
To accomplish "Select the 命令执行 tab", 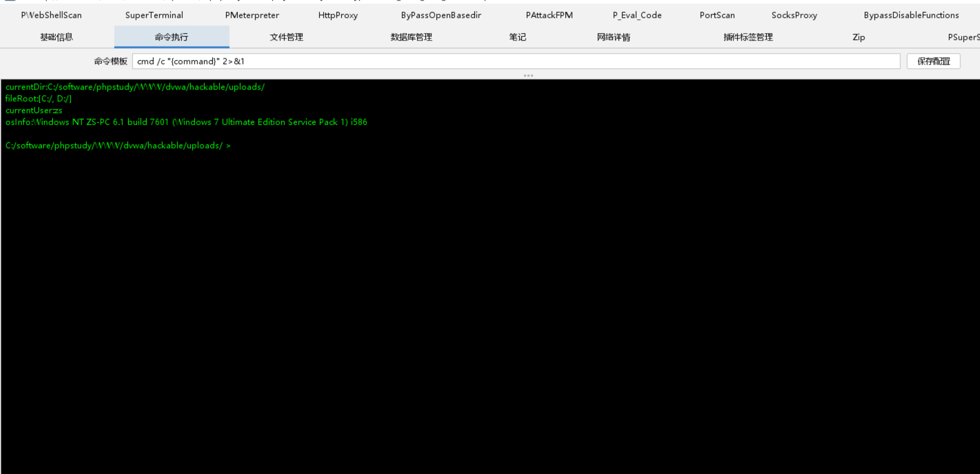I will click(x=172, y=37).
